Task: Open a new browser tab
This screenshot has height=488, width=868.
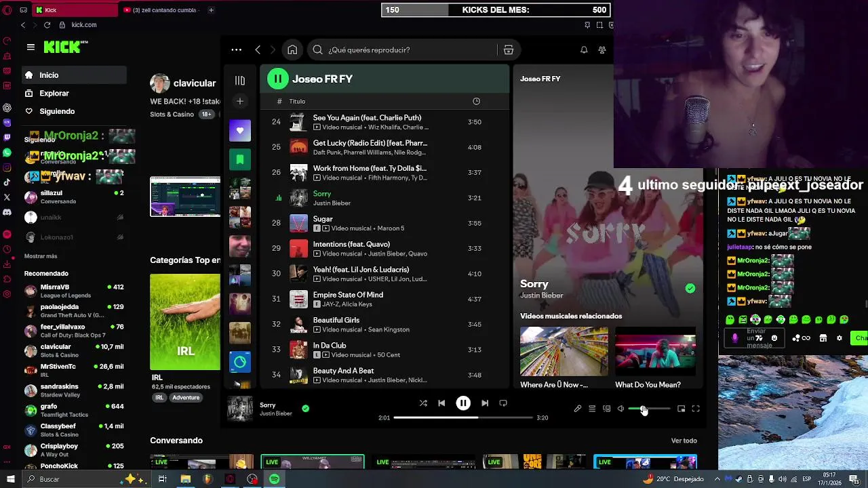Action: click(x=211, y=10)
